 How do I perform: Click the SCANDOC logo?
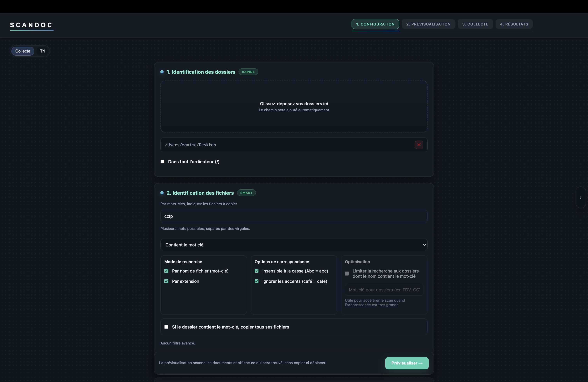pyautogui.click(x=31, y=25)
